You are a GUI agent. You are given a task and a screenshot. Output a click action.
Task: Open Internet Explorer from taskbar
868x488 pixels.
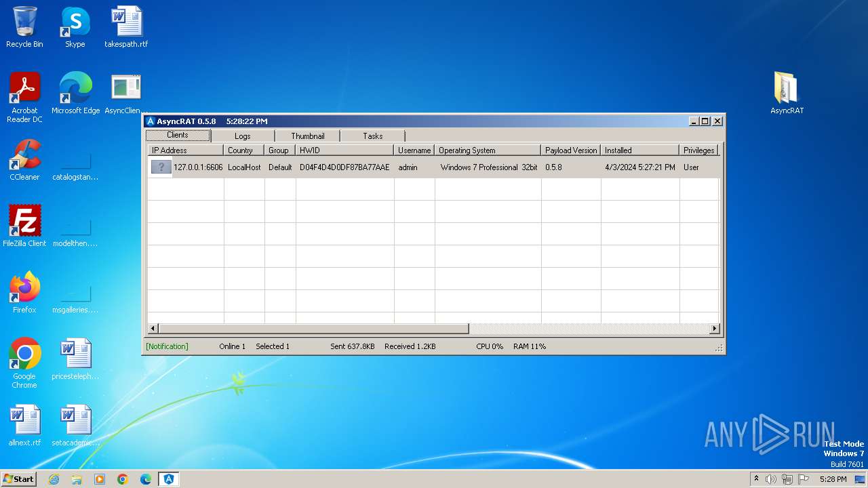click(x=54, y=479)
